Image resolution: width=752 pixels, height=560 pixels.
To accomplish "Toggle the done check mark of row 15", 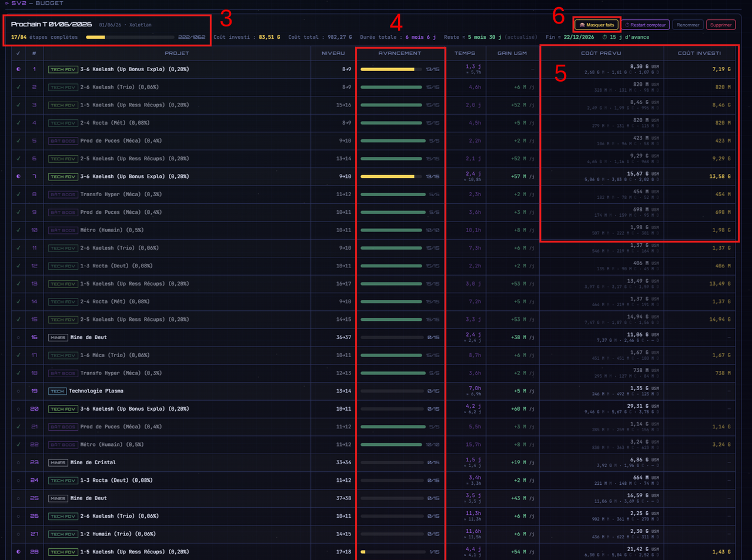I will [x=18, y=320].
